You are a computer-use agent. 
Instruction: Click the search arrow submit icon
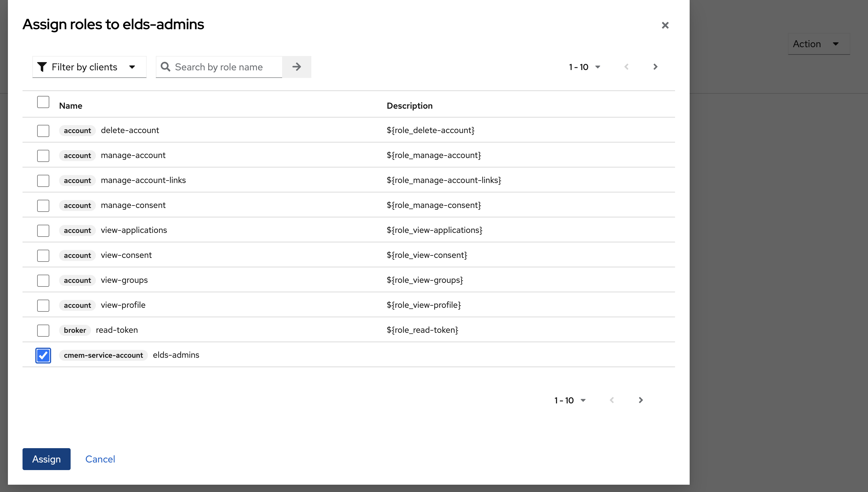296,67
